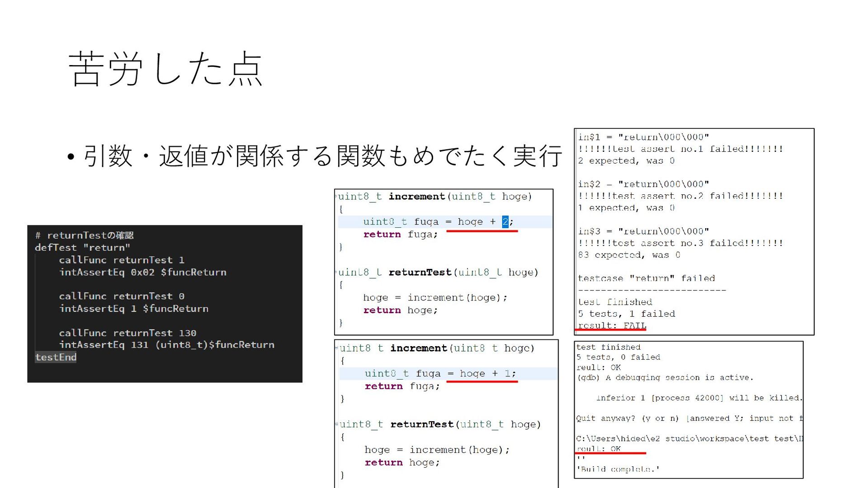Collapse increment function fold in lower code editor
The height and width of the screenshot is (488, 868).
click(x=337, y=348)
